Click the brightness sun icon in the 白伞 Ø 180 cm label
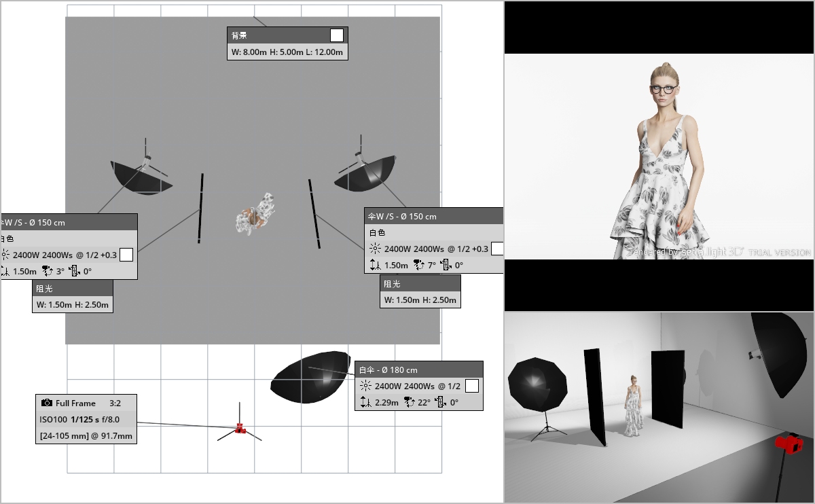Image resolution: width=815 pixels, height=504 pixels. tap(365, 386)
